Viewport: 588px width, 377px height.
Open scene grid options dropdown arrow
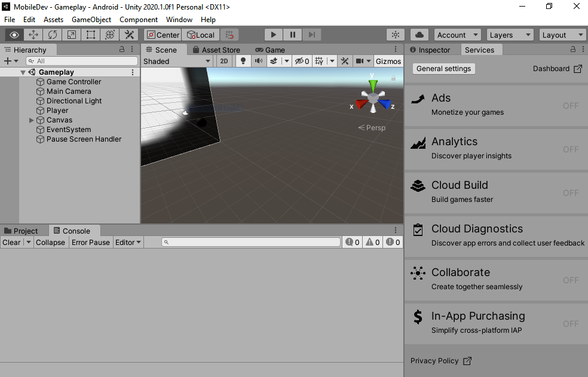pos(332,61)
